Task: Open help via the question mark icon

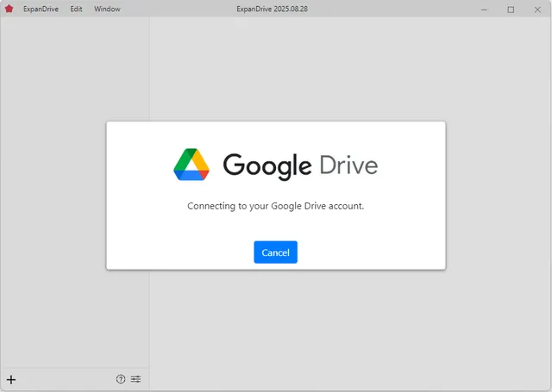Action: click(x=121, y=379)
